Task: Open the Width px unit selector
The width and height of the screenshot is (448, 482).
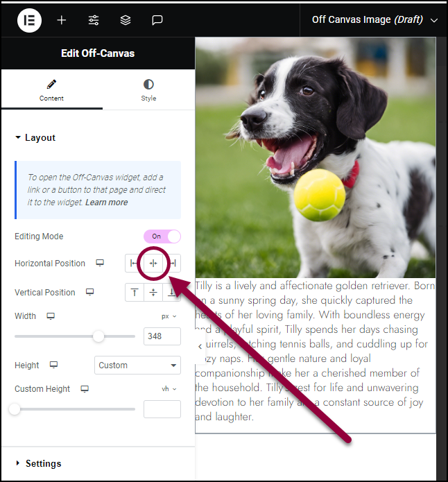Action: 169,316
